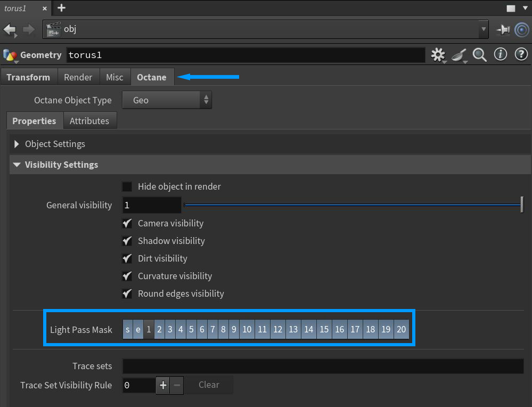Click the General visibility slider
This screenshot has height=407, width=532.
[x=353, y=205]
